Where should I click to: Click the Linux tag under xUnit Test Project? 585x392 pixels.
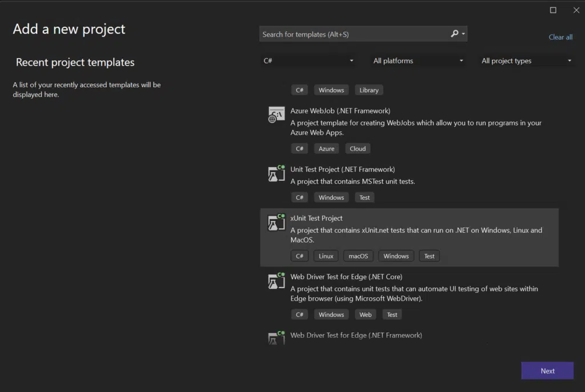click(326, 256)
